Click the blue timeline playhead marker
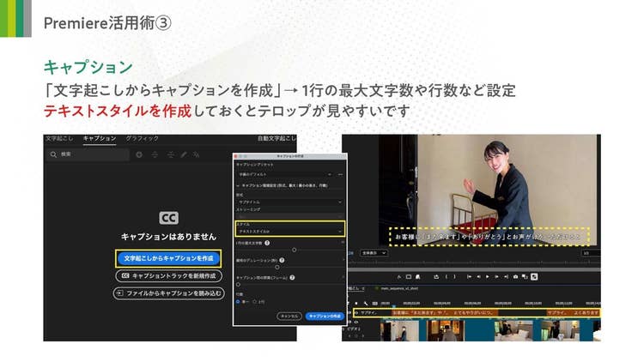 pyautogui.click(x=394, y=305)
